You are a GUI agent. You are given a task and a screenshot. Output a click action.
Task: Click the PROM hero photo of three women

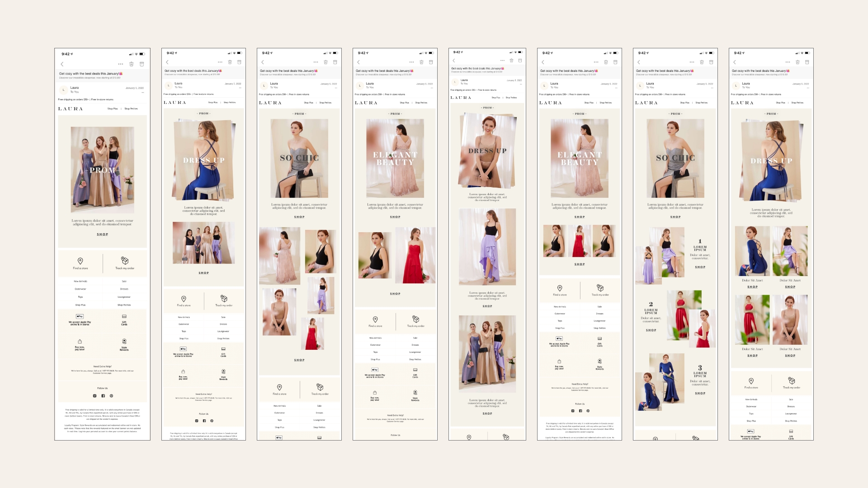tap(102, 169)
